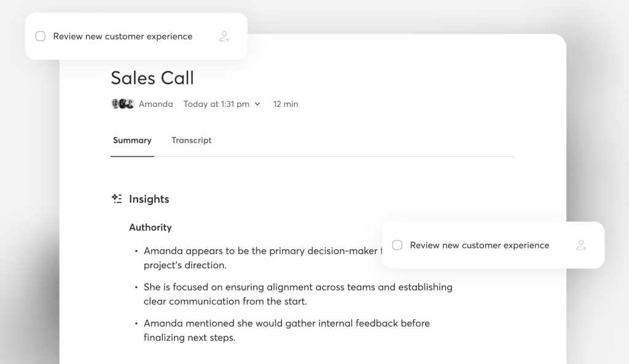Select the Summary tab

coord(132,140)
